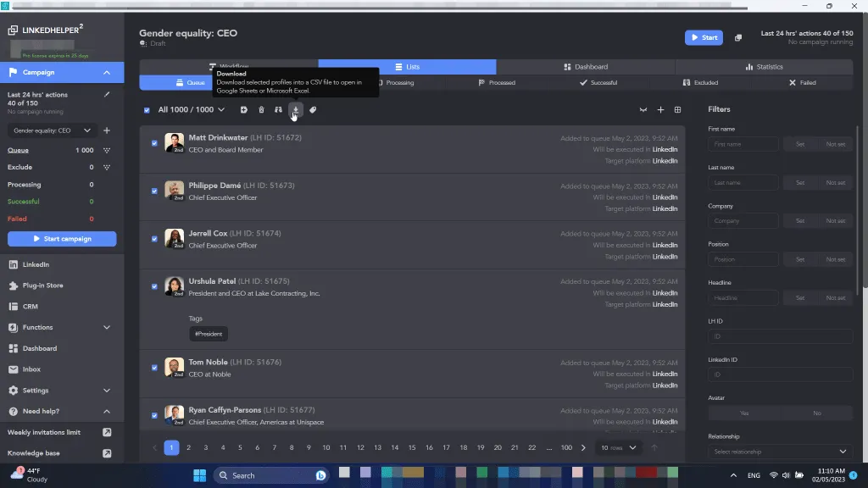Collapse the Campaign sidebar section

(107, 73)
